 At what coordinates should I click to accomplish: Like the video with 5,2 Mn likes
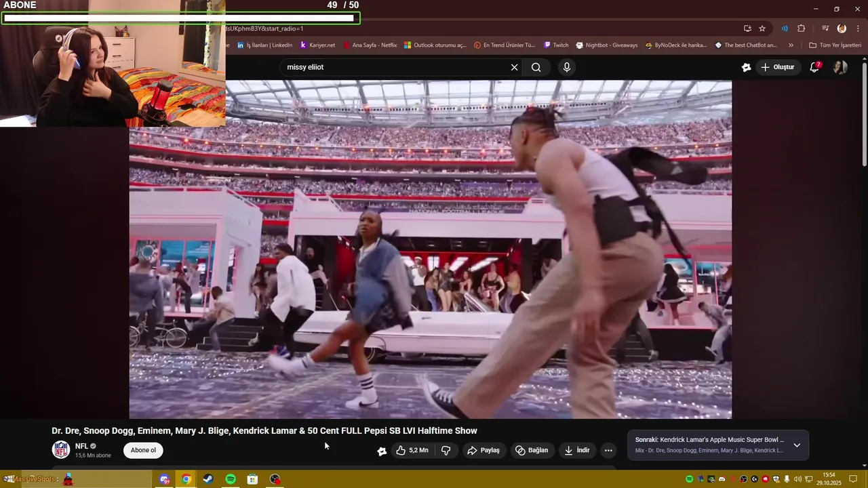pyautogui.click(x=412, y=450)
